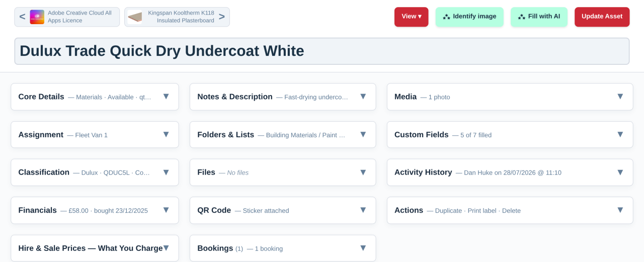Image resolution: width=644 pixels, height=262 pixels.
Task: Click the Activity History heading
Action: [423, 172]
